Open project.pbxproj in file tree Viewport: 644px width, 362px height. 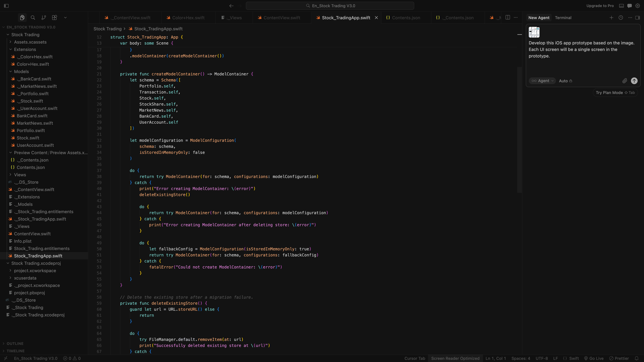point(44,293)
